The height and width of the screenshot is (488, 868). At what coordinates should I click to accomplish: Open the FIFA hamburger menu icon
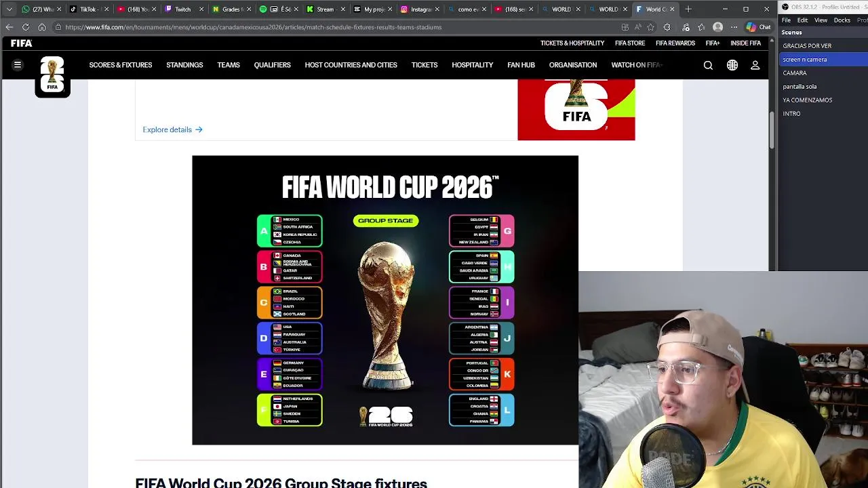18,65
